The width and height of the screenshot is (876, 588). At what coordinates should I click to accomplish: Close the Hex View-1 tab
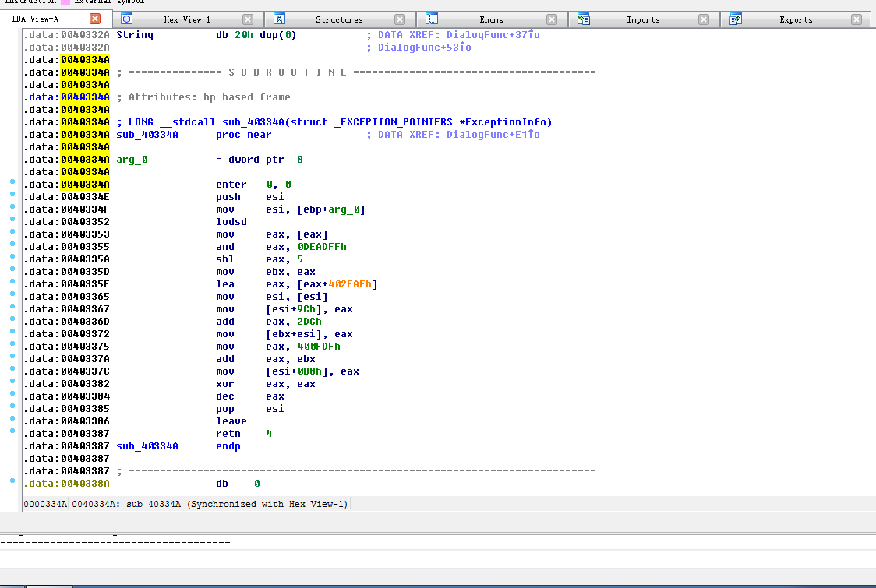(248, 19)
